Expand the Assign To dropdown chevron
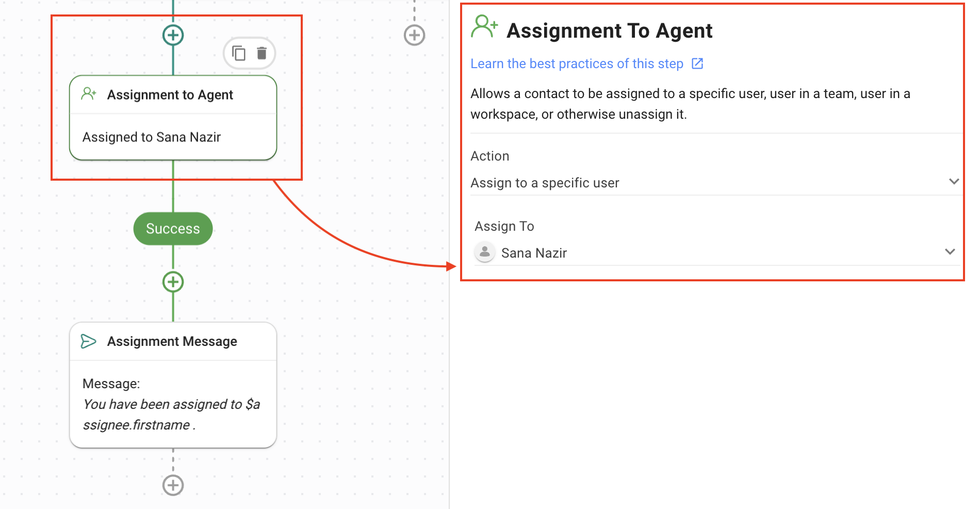Viewport: 980px width, 509px height. pyautogui.click(x=950, y=252)
